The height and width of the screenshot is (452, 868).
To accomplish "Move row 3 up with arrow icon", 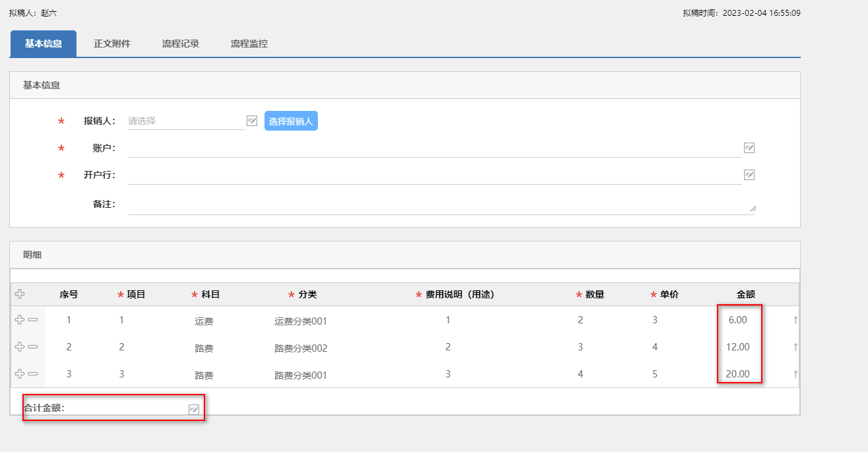I will [x=795, y=374].
